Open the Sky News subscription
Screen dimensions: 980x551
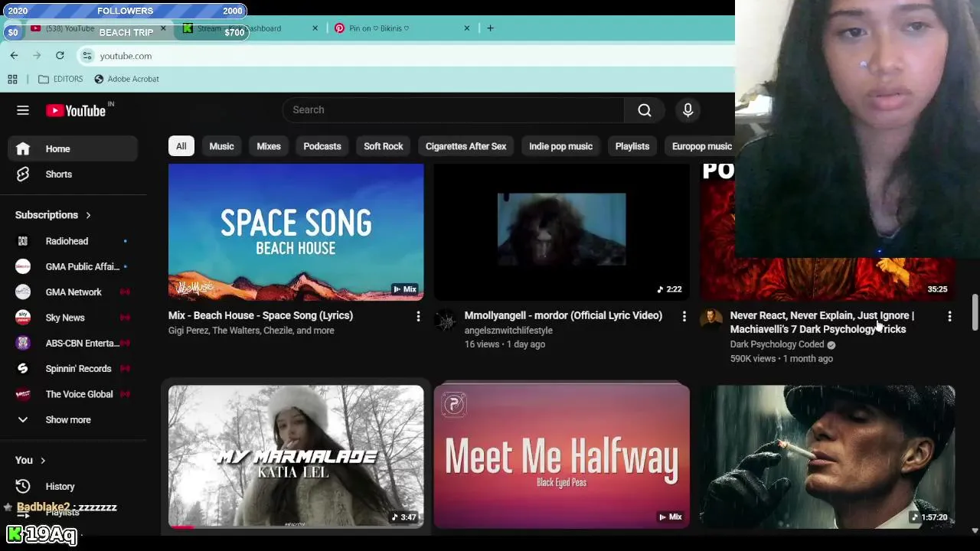tap(73, 318)
